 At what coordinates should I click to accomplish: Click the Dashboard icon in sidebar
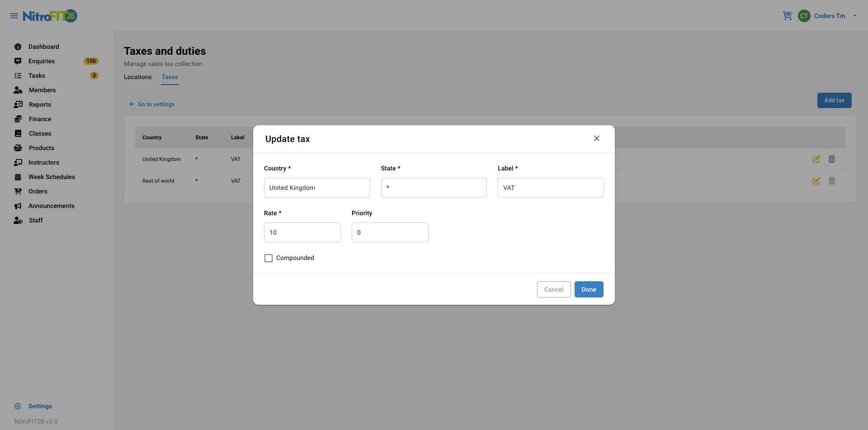[x=18, y=47]
